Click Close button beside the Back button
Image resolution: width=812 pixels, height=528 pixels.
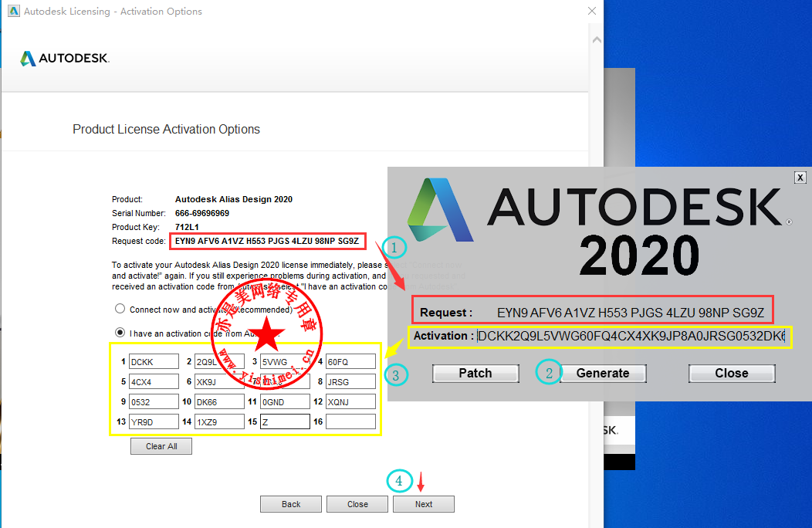click(x=357, y=504)
